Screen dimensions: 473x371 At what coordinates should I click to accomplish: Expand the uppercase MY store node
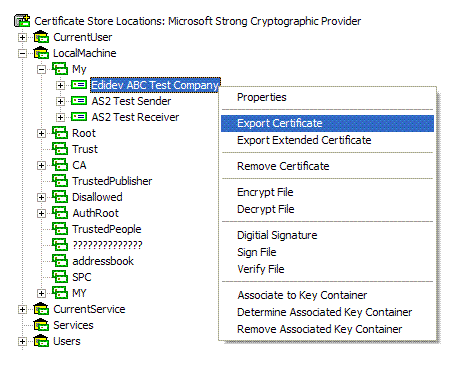tap(41, 293)
